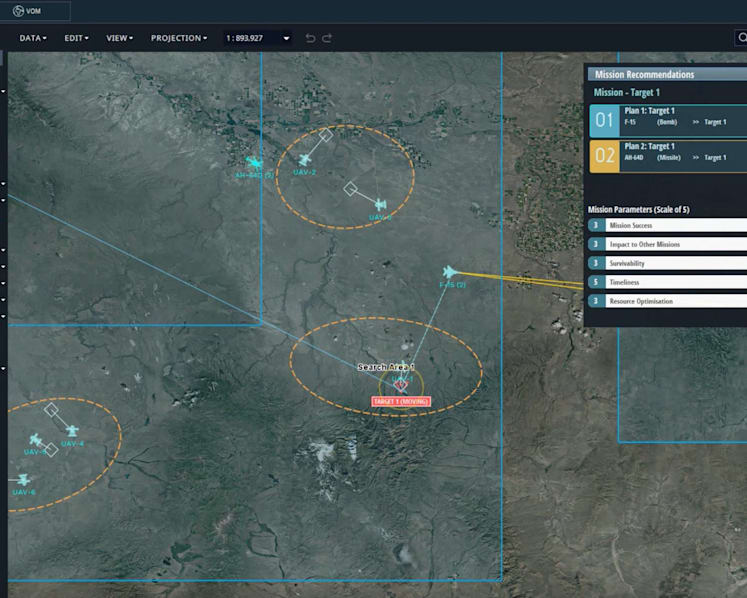The width and height of the screenshot is (747, 598).
Task: Click the undo arrow icon
Action: [x=310, y=38]
